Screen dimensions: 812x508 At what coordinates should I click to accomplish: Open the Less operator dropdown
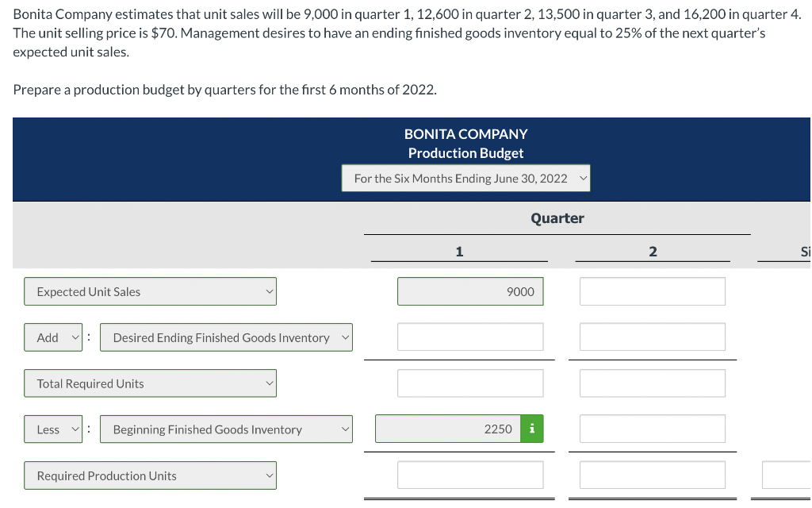tap(52, 429)
